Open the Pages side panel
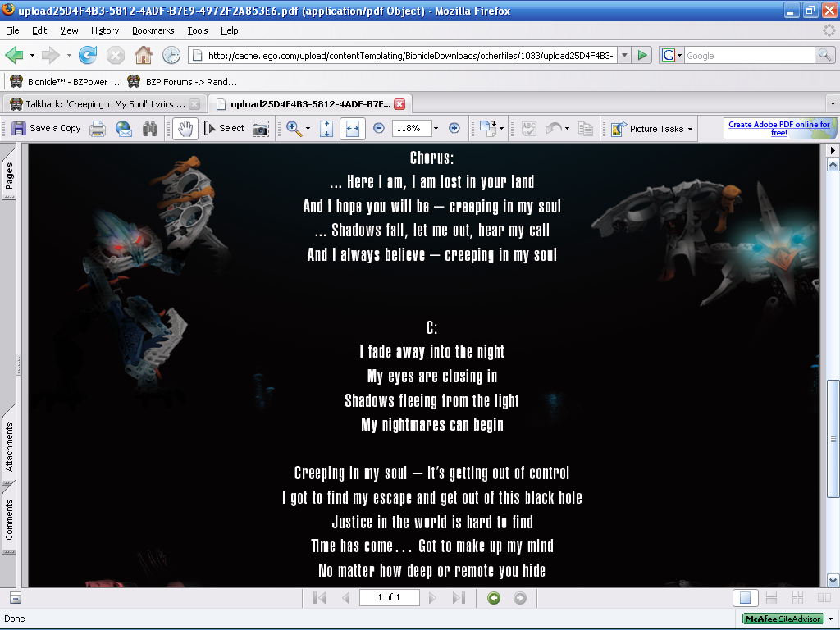This screenshot has height=630, width=840. pyautogui.click(x=9, y=174)
